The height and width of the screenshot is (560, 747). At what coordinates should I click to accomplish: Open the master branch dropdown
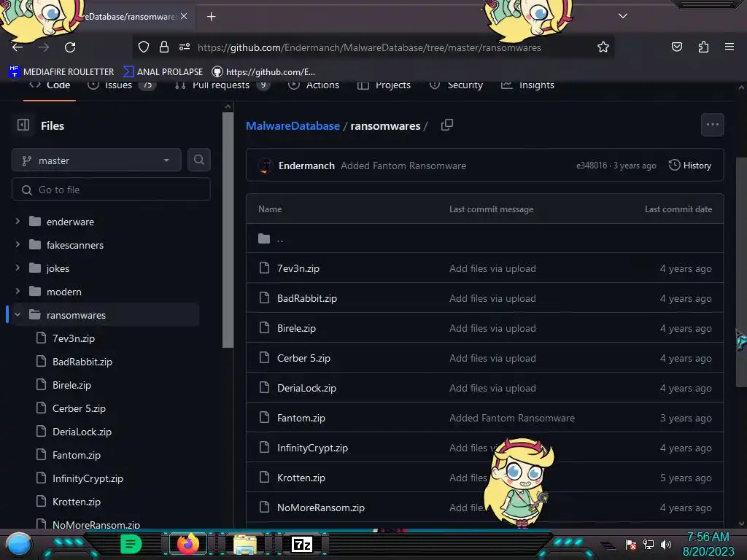point(96,160)
